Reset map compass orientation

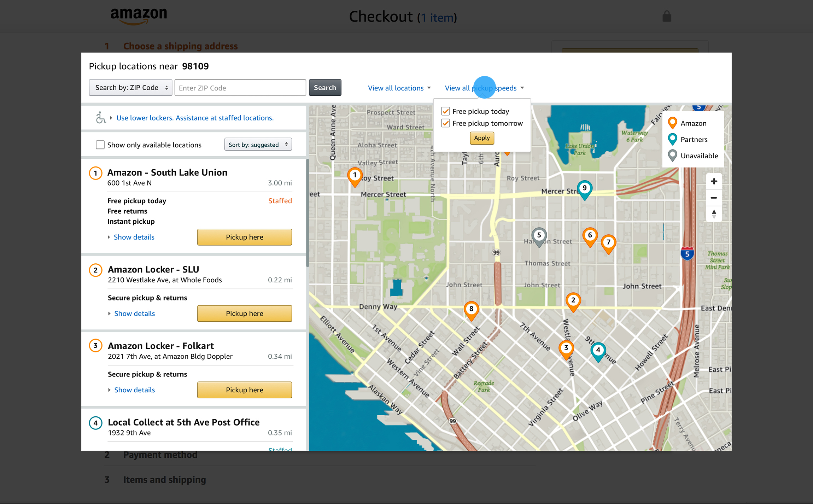pos(714,214)
